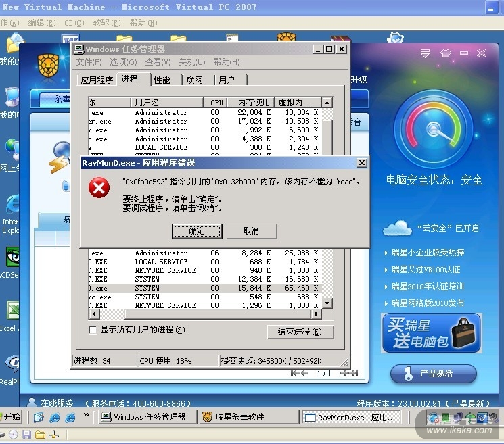Open the 开始 Start button
504x444 pixels.
11,417
